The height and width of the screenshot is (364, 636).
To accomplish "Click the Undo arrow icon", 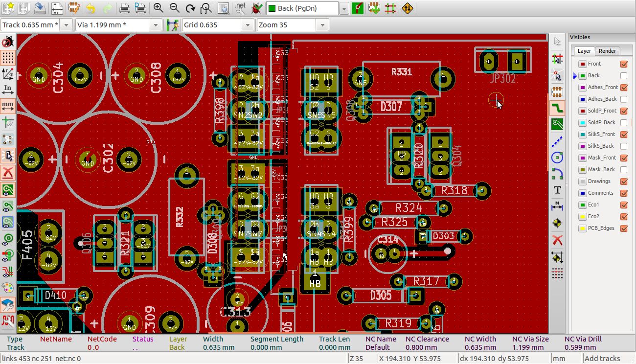I will pos(91,8).
